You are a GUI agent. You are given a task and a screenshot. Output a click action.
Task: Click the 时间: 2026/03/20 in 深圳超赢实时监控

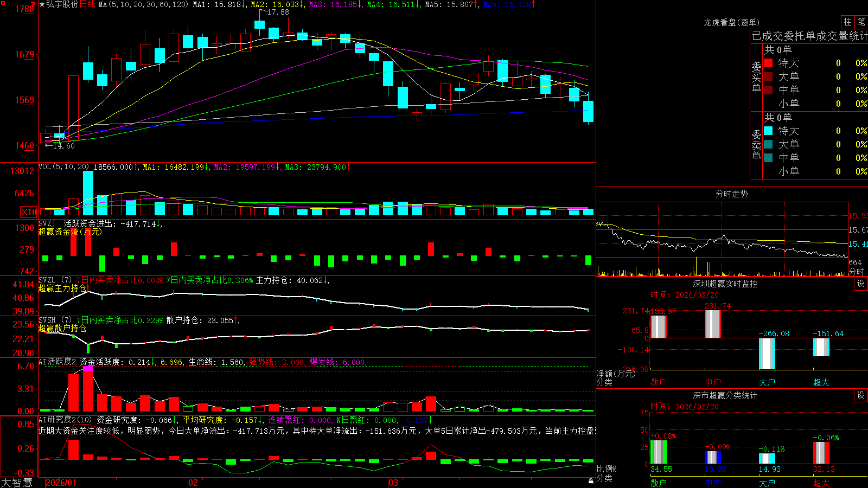[x=684, y=295]
